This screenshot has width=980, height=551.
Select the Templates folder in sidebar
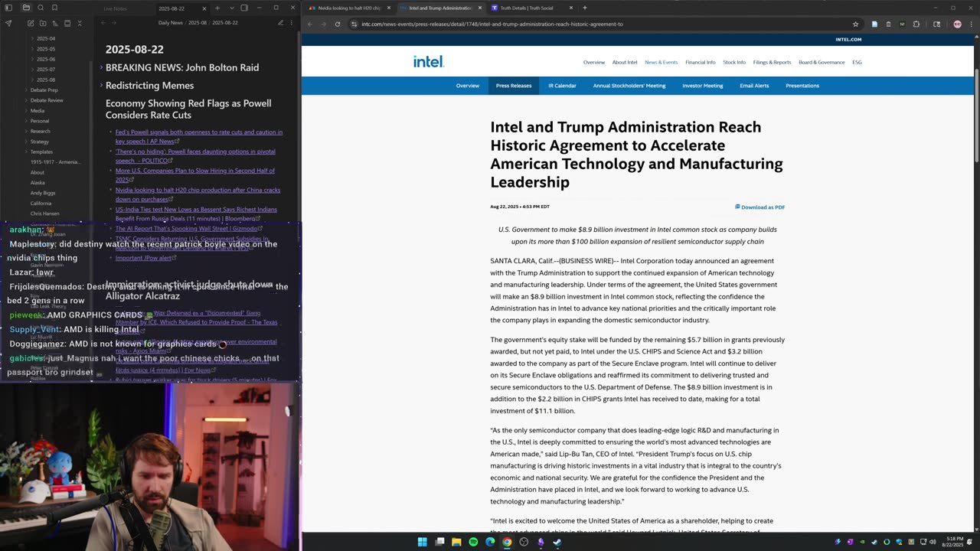click(x=41, y=152)
